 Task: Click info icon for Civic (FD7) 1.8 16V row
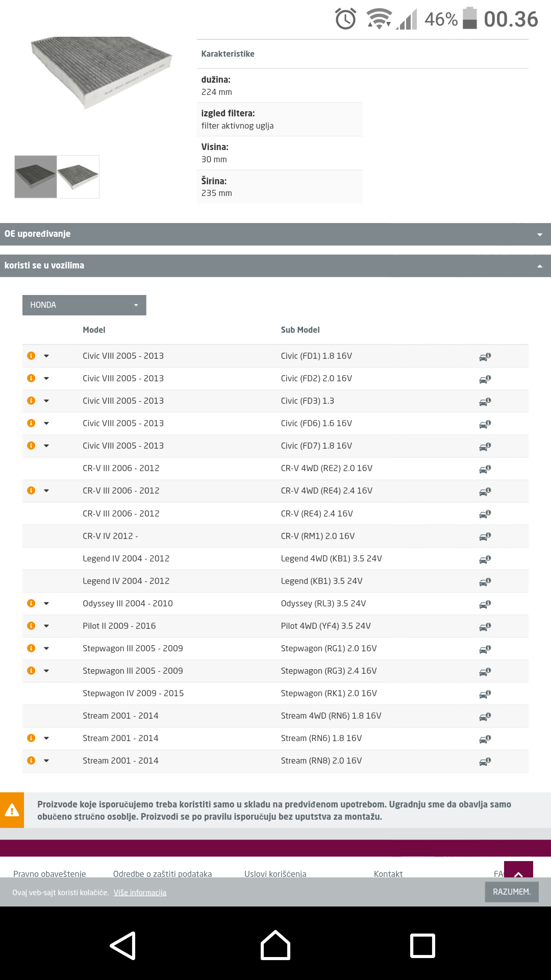pyautogui.click(x=31, y=446)
